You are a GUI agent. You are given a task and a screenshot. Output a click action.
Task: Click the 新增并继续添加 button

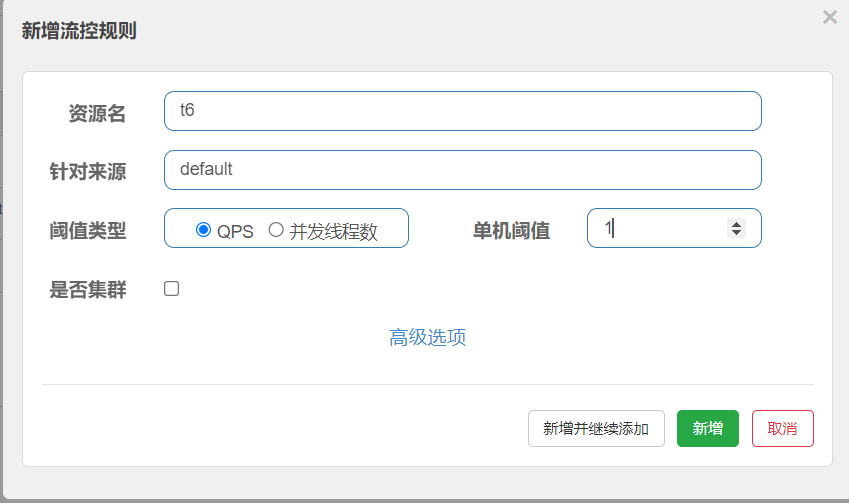596,428
